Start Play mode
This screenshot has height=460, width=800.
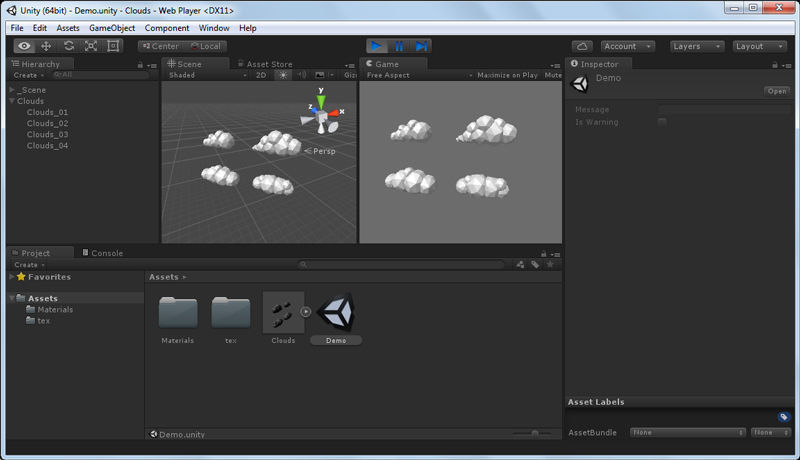(x=377, y=46)
